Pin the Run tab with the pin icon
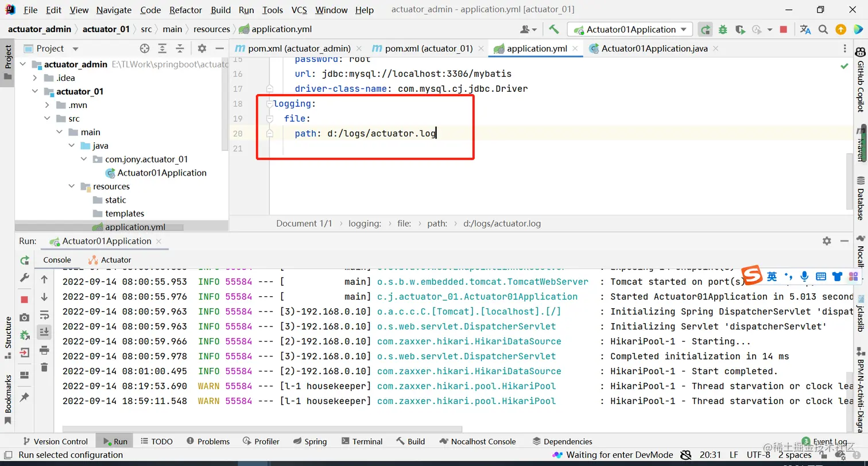Viewport: 868px width, 466px height. click(25, 397)
